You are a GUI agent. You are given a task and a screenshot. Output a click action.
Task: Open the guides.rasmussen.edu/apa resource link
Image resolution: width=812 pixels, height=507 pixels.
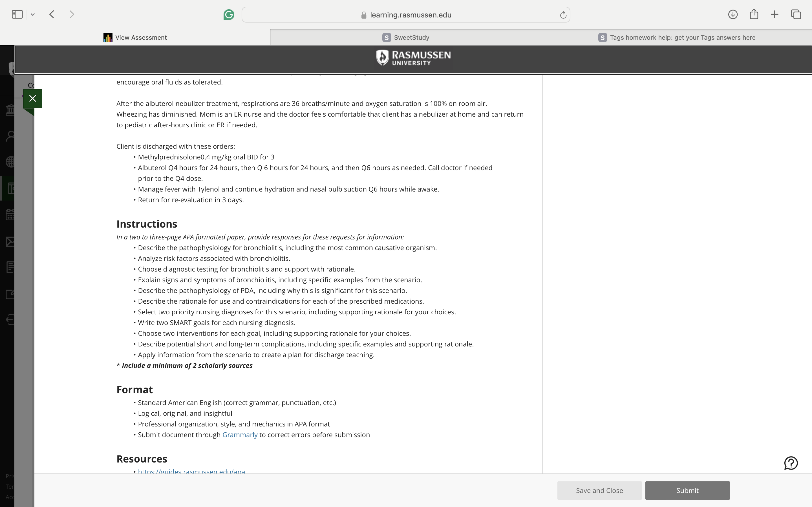coord(192,471)
